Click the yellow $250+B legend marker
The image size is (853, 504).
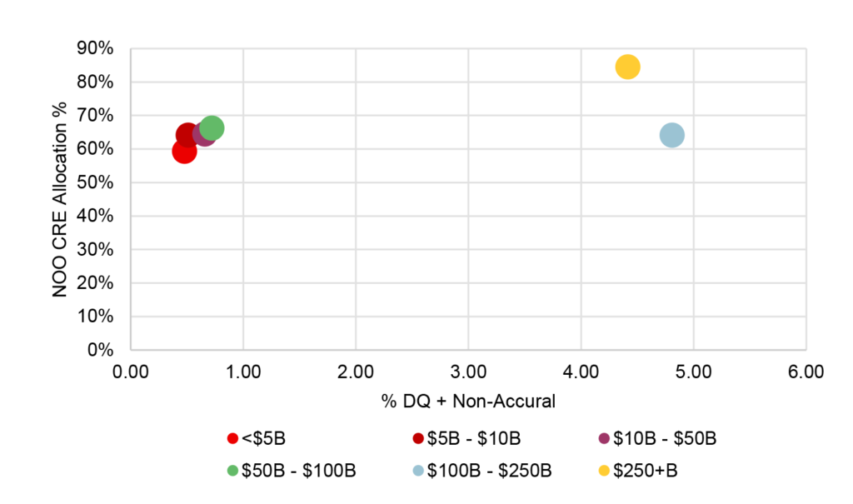tap(604, 471)
